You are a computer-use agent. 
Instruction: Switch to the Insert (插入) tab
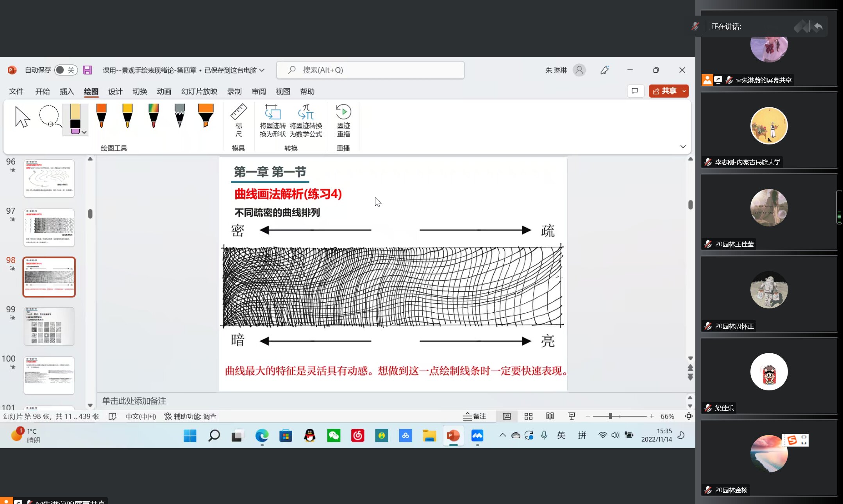(x=67, y=91)
